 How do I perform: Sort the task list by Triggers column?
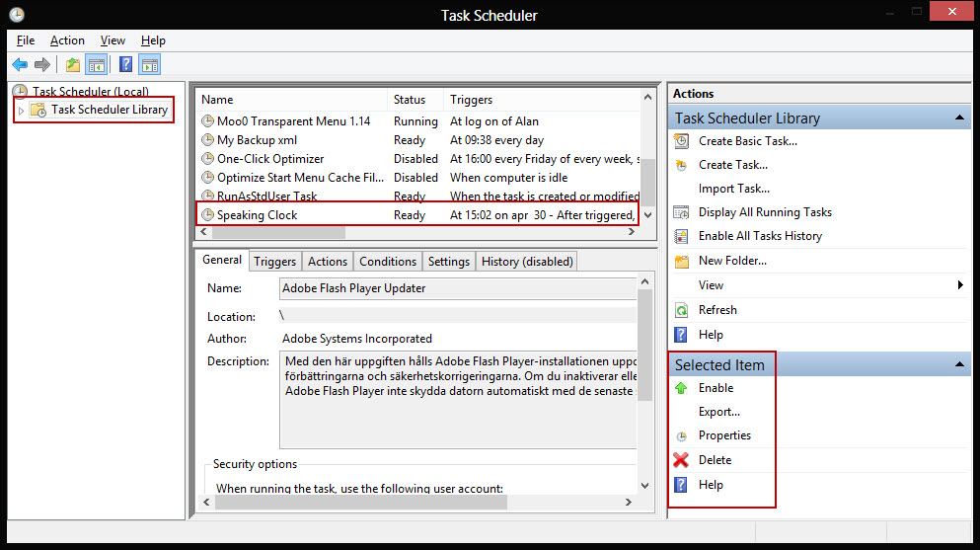coord(541,100)
